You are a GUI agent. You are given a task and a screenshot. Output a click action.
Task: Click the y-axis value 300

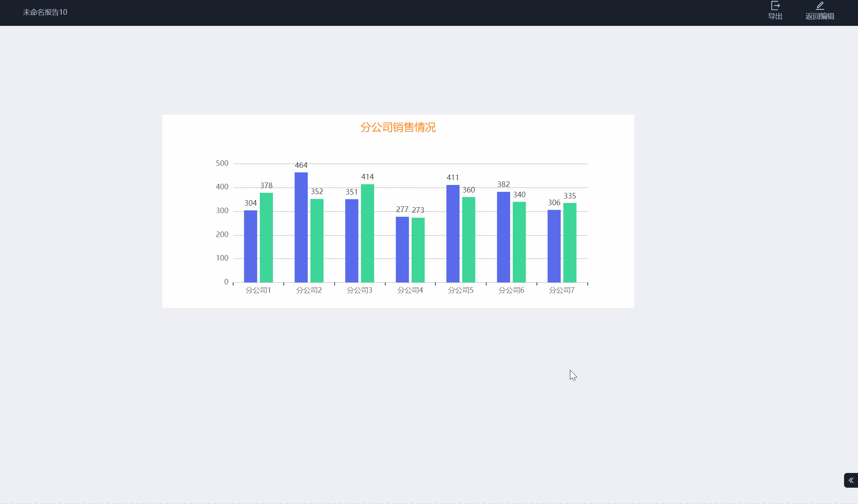(222, 211)
